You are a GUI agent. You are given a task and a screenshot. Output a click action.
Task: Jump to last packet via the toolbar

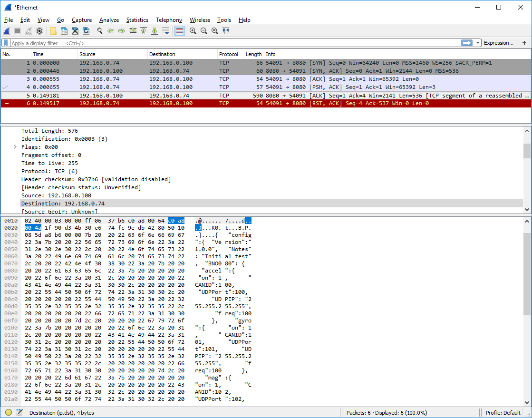click(x=155, y=31)
